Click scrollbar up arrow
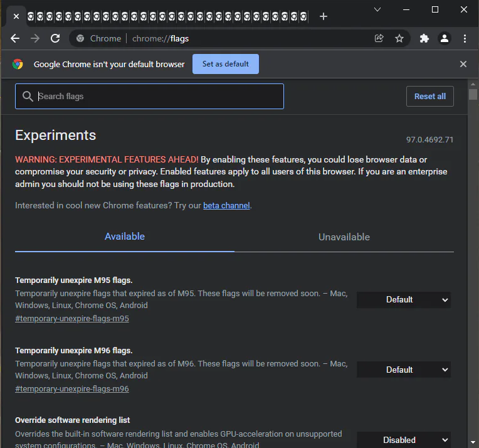This screenshot has height=448, width=479. (x=473, y=84)
